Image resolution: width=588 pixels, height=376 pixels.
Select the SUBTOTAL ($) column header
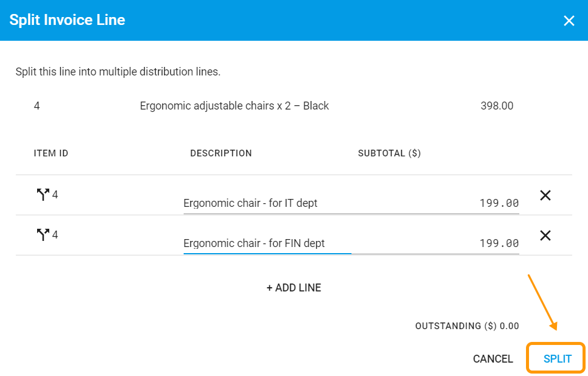389,153
